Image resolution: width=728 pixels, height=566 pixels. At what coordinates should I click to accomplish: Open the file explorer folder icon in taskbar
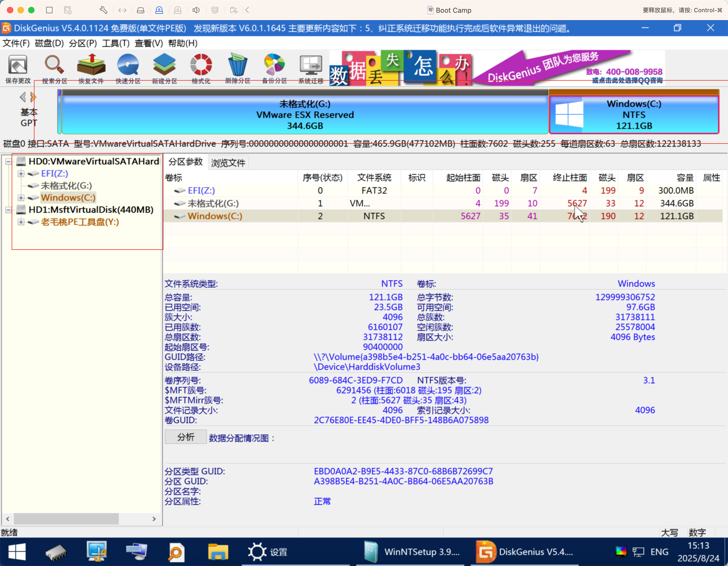coord(218,552)
